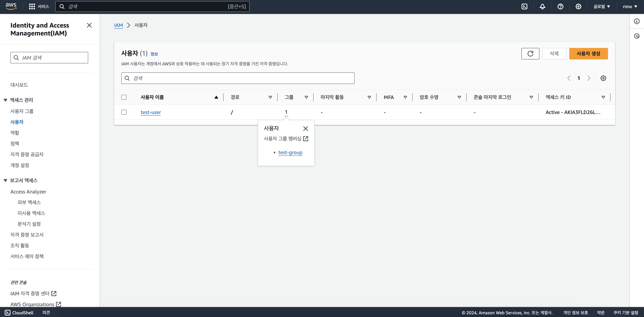Open the test-group link
Viewport: 644px width, 317px height.
pyautogui.click(x=290, y=153)
